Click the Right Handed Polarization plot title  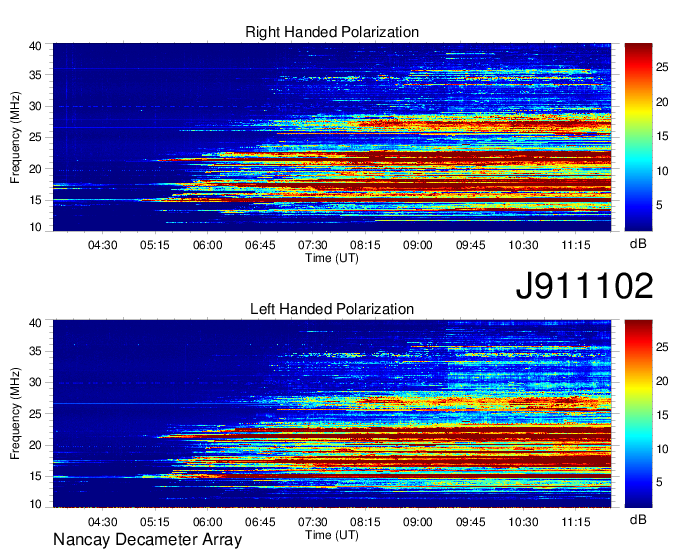tap(332, 32)
